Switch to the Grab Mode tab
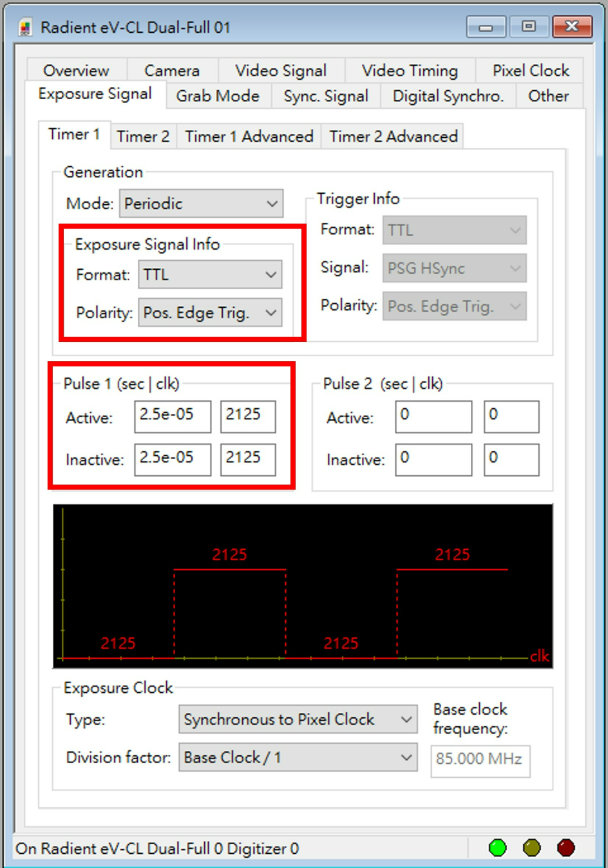The image size is (608, 868). point(218,96)
